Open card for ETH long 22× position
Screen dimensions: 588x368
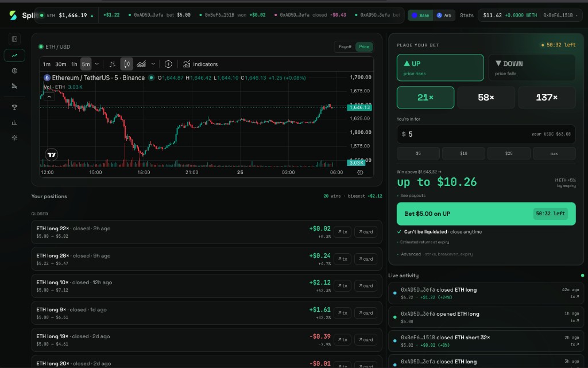pos(366,232)
